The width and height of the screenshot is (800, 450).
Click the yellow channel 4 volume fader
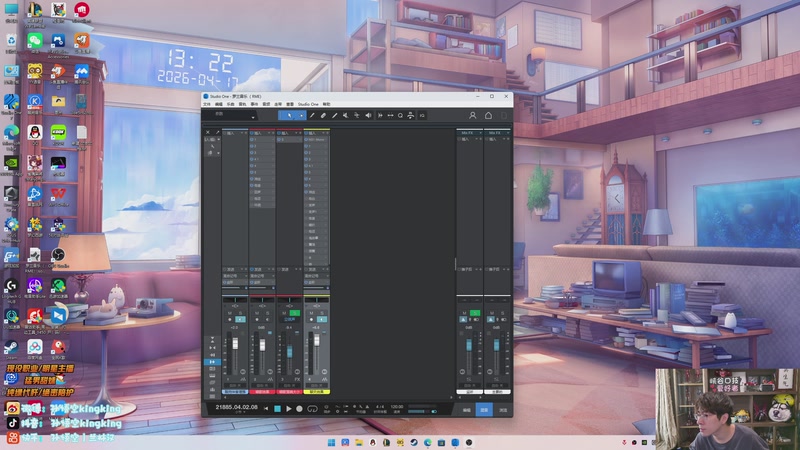[x=317, y=340]
